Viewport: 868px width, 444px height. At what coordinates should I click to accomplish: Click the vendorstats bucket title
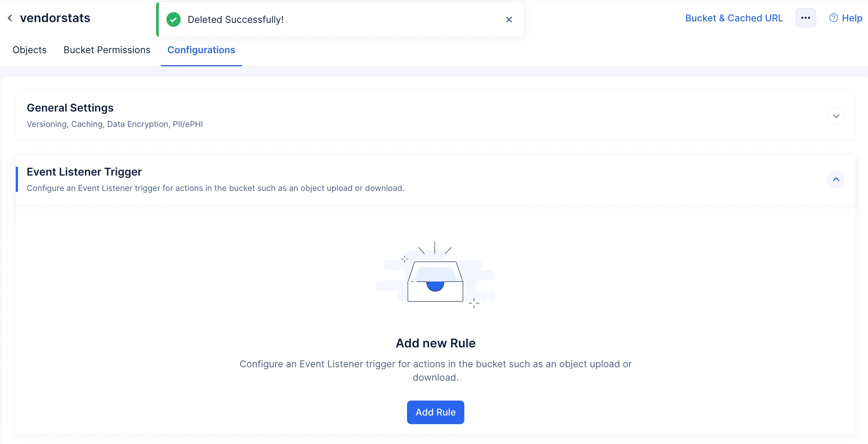(55, 18)
